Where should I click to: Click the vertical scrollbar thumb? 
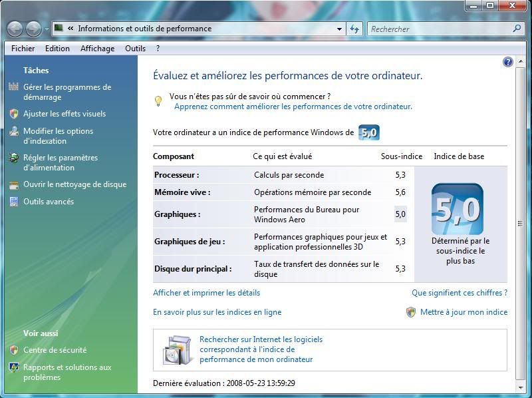[520, 223]
